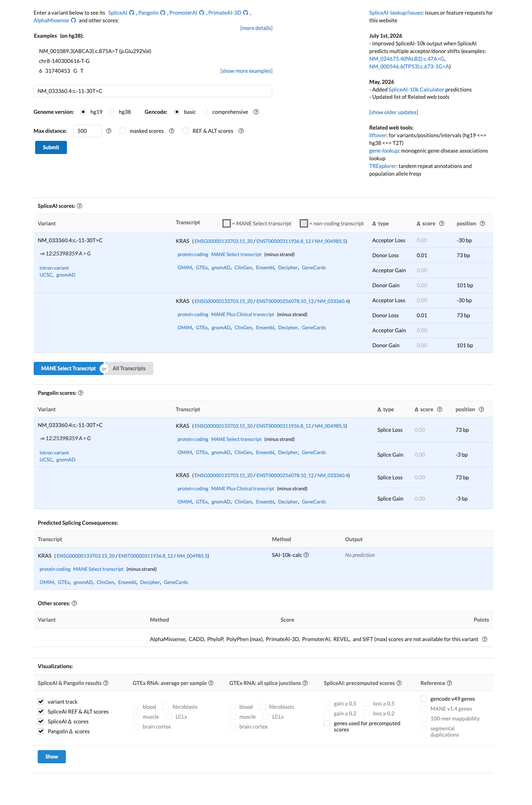This screenshot has width=532, height=805.
Task: Open SpliceAI-10k Calculator link
Action: point(416,90)
